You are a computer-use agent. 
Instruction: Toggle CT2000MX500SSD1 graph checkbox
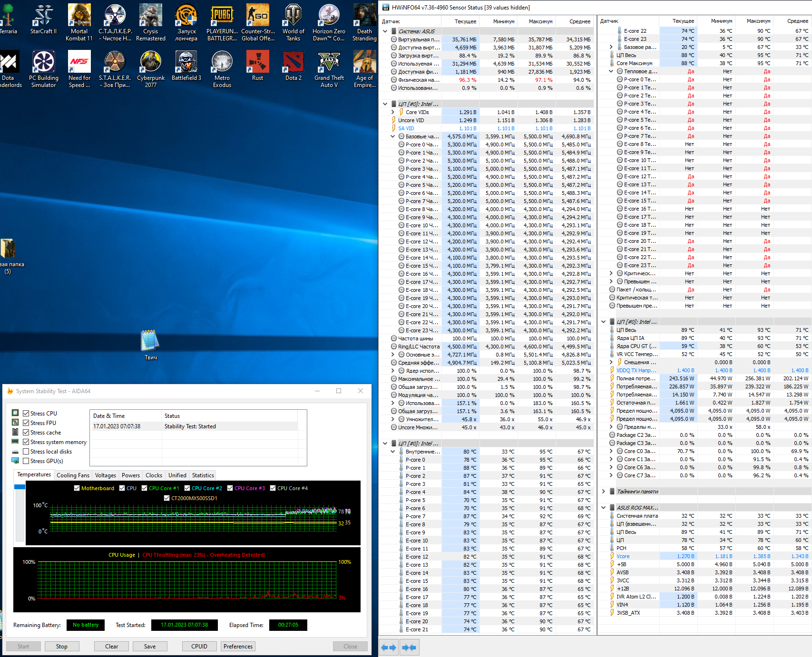[166, 498]
